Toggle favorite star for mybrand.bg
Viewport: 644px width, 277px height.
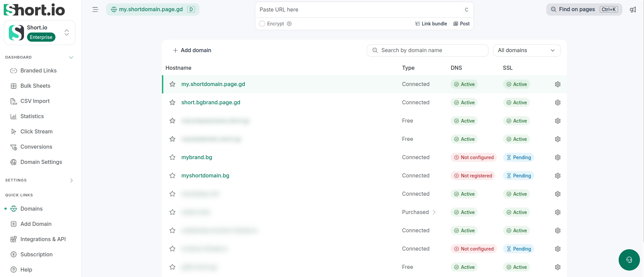172,157
